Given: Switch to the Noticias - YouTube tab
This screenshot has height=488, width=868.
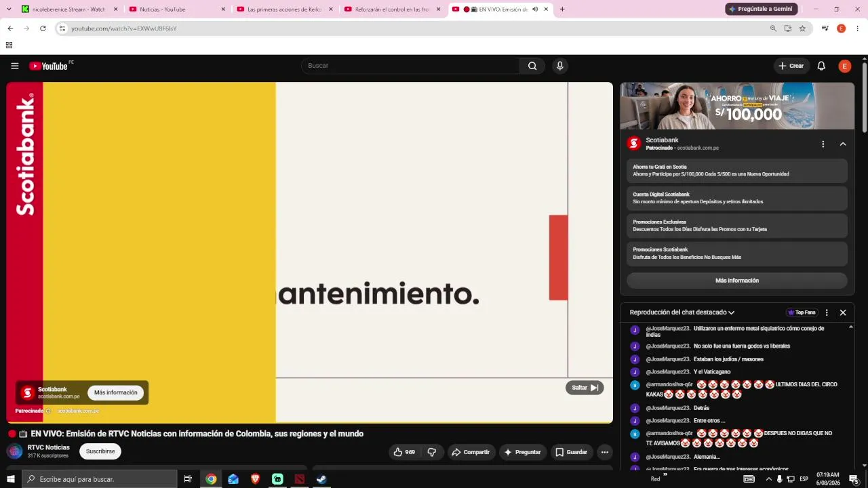Looking at the screenshot, I should (176, 9).
